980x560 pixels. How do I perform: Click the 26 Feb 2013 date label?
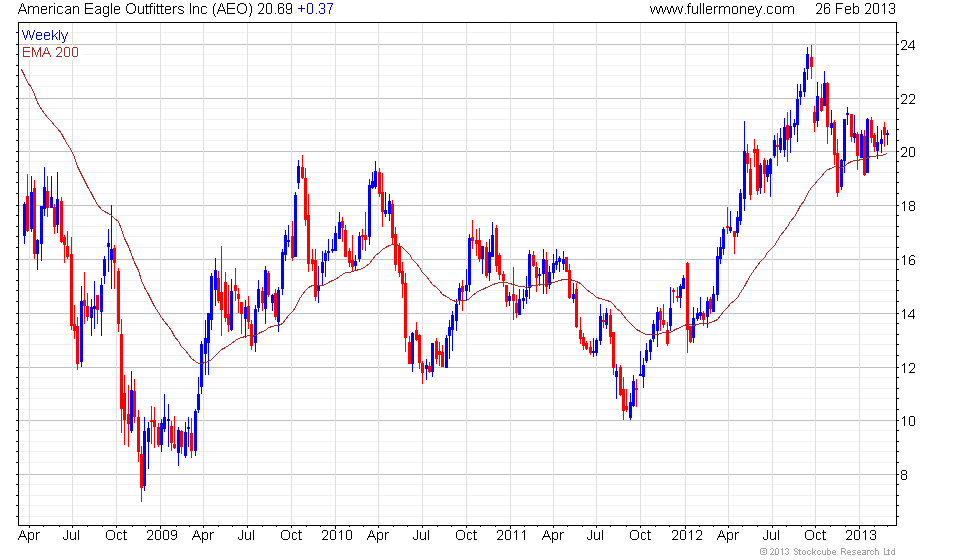tap(855, 9)
